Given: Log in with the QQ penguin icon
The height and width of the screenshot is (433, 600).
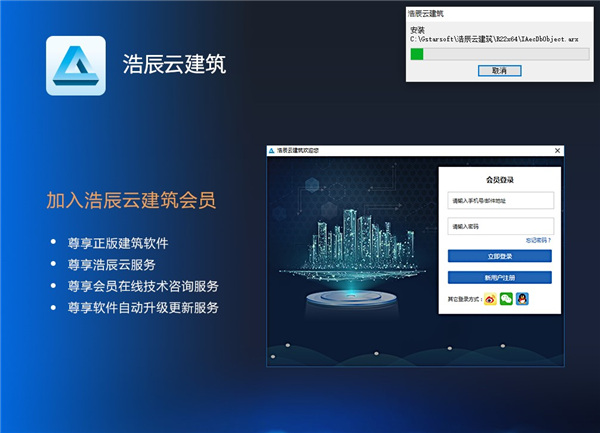Looking at the screenshot, I should [x=522, y=299].
